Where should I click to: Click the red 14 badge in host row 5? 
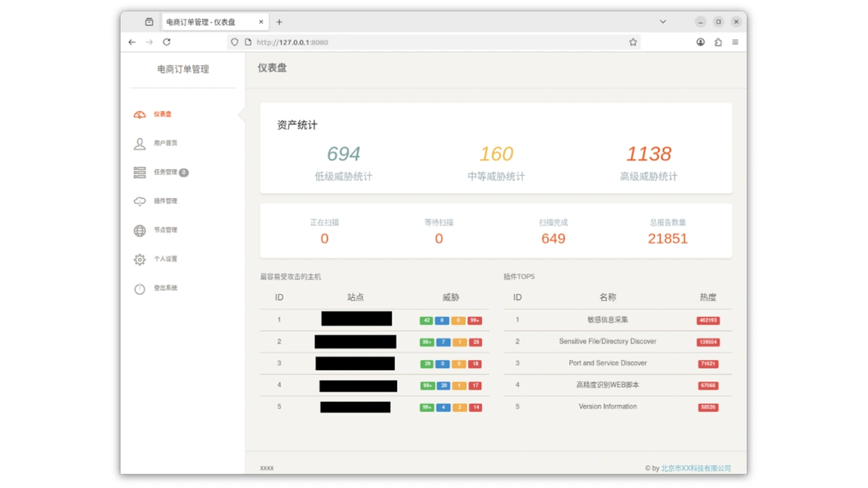tap(475, 407)
